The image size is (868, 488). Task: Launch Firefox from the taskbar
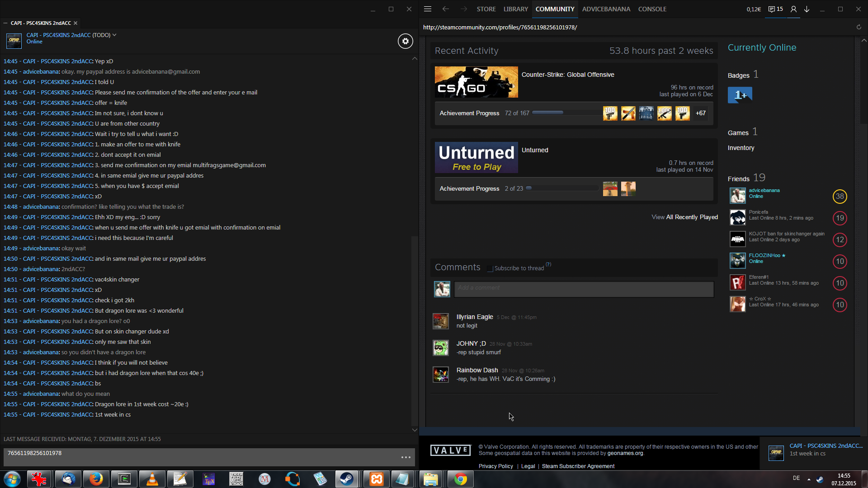click(96, 479)
